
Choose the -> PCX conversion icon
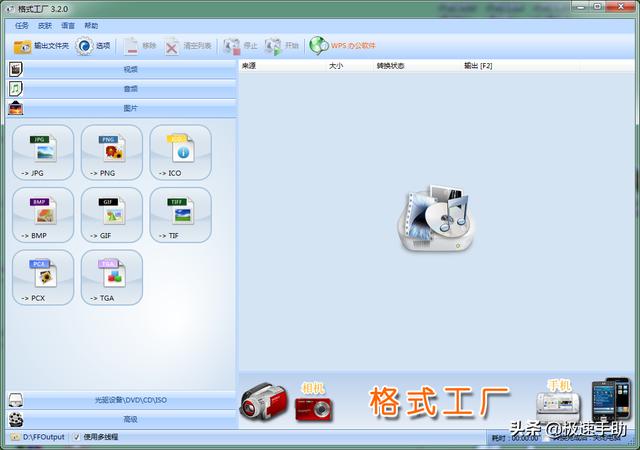click(43, 278)
